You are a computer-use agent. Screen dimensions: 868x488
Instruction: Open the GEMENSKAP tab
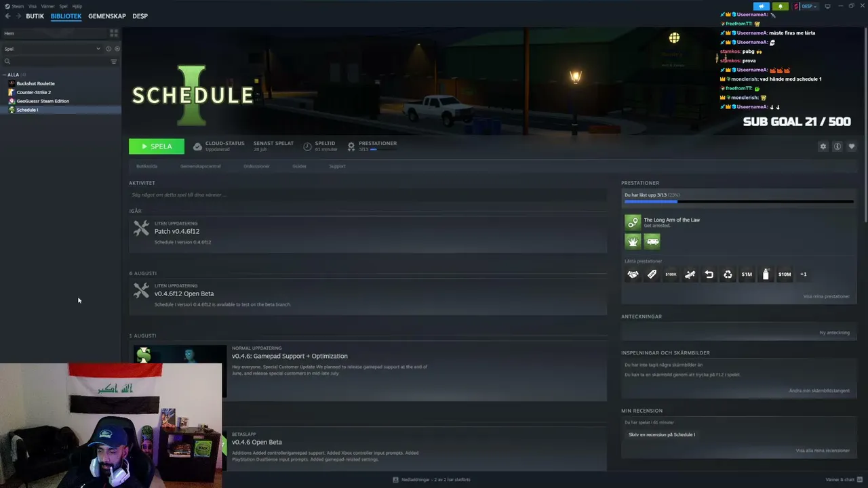[107, 16]
